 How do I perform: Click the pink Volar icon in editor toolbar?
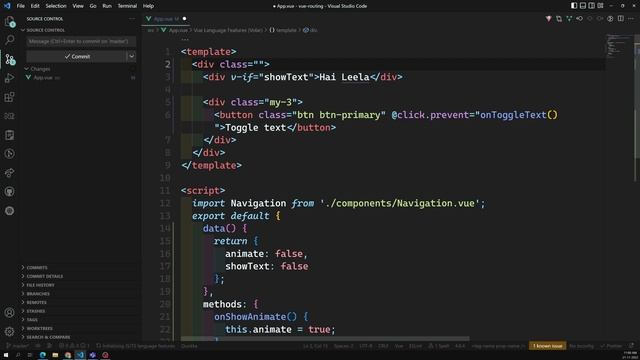coord(549,19)
